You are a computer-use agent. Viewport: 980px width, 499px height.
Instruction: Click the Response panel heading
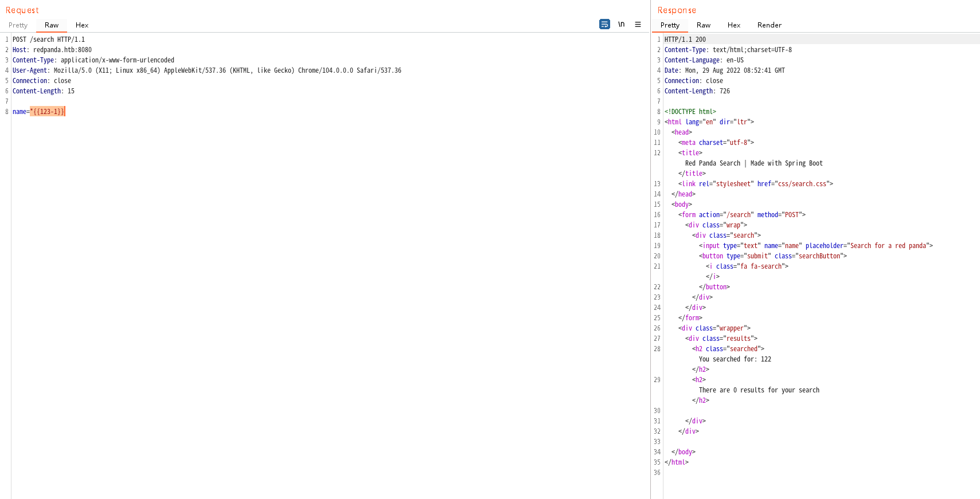coord(677,10)
